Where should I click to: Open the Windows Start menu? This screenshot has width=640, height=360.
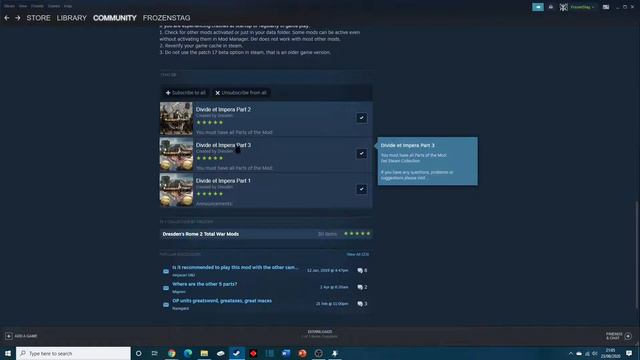8,353
